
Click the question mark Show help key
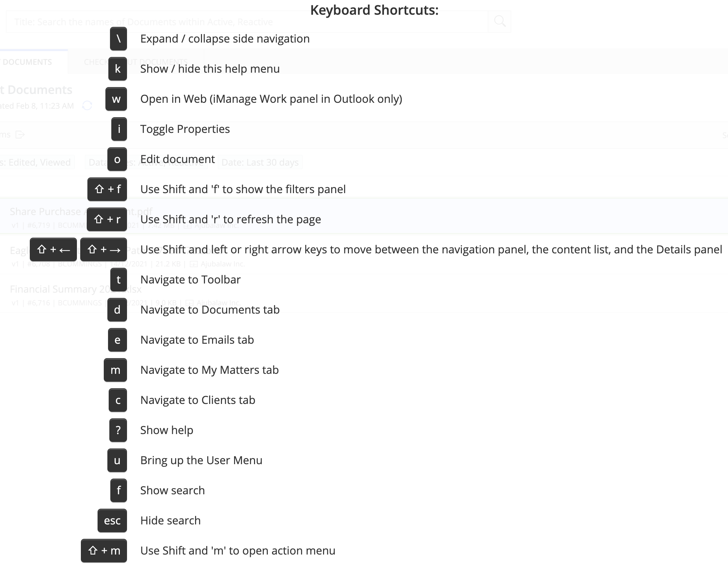(x=118, y=430)
